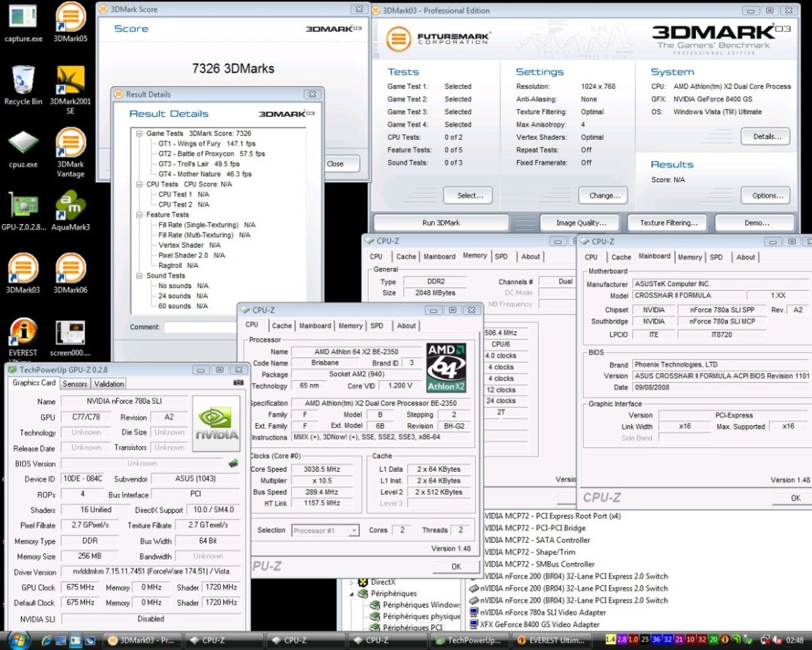812x650 pixels.
Task: Collapse the CPU Tests tree node
Action: coord(138,184)
